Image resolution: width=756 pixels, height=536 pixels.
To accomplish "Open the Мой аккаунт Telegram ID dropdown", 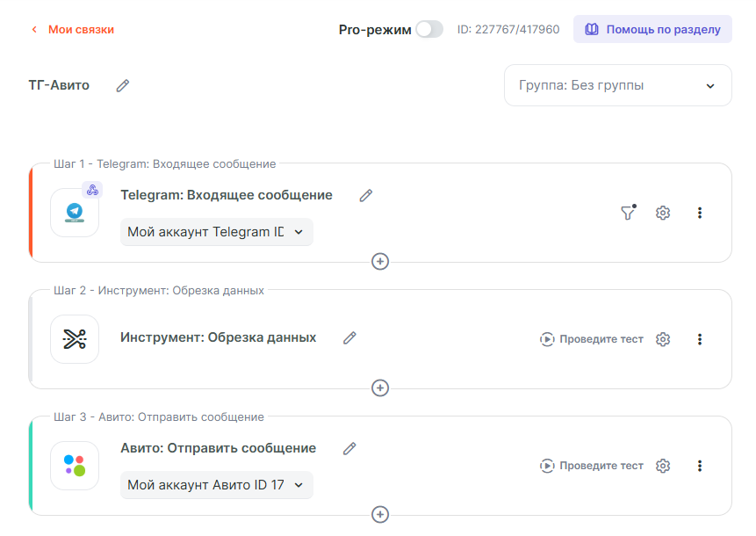I will click(x=216, y=232).
